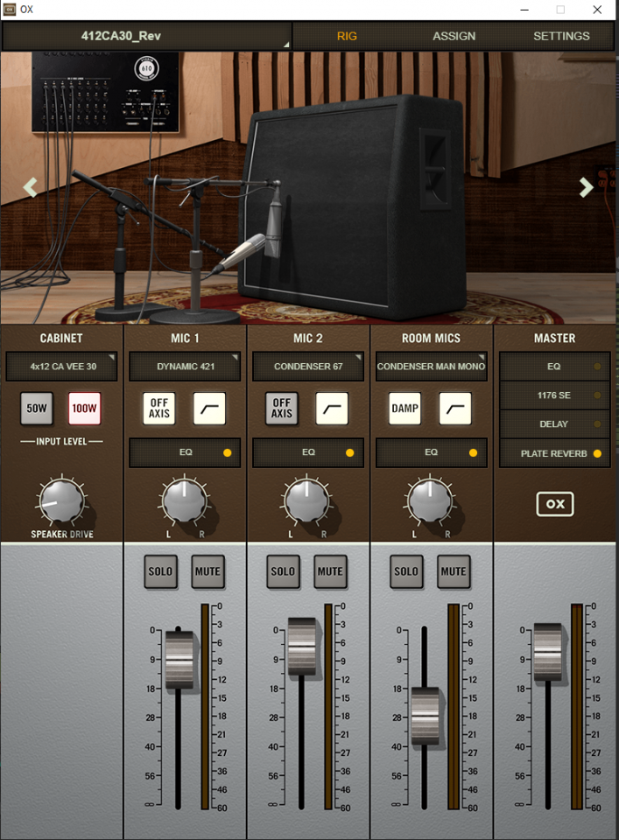The width and height of the screenshot is (619, 840).
Task: Click the OX logo in the Master section
Action: coord(555,504)
